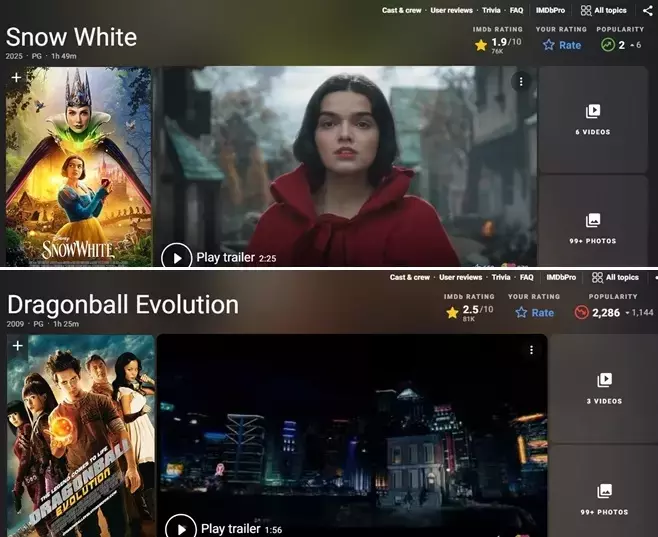Open User reviews for Snow White
Viewport: 658px width, 537px height.
452,10
